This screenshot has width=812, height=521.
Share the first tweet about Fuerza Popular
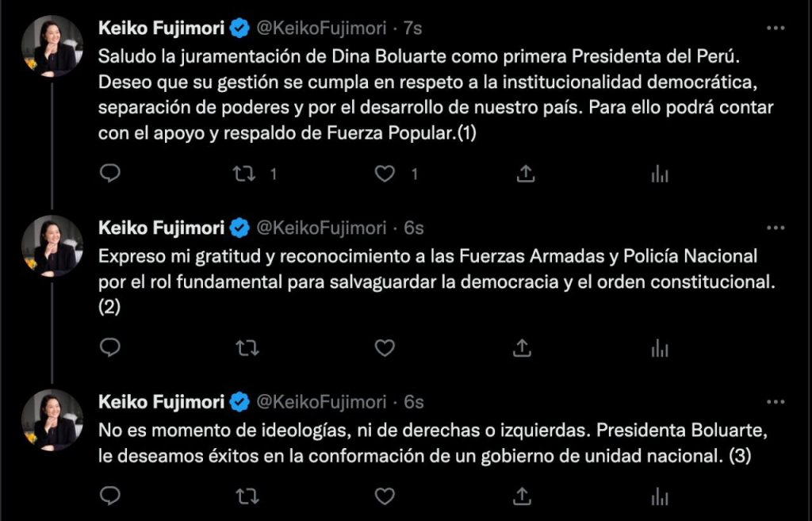pyautogui.click(x=523, y=174)
